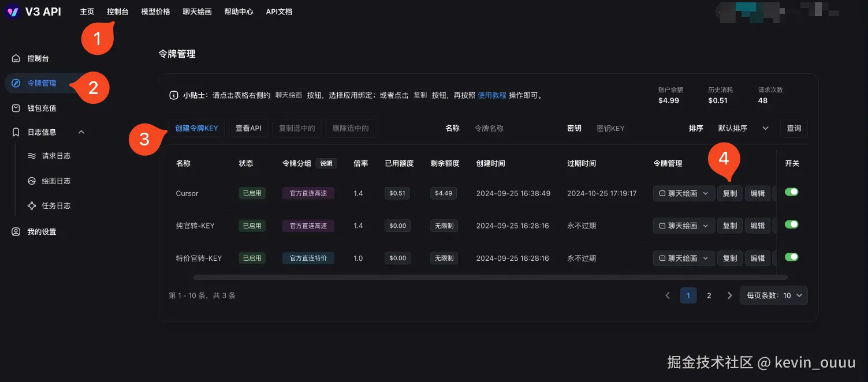Click the 创建令牌KEY button

(196, 128)
